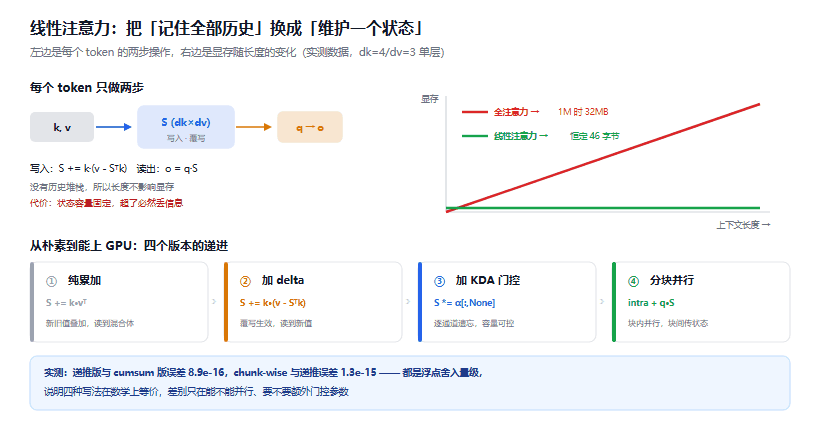Click the value 恒定 46 字节

coord(595,136)
